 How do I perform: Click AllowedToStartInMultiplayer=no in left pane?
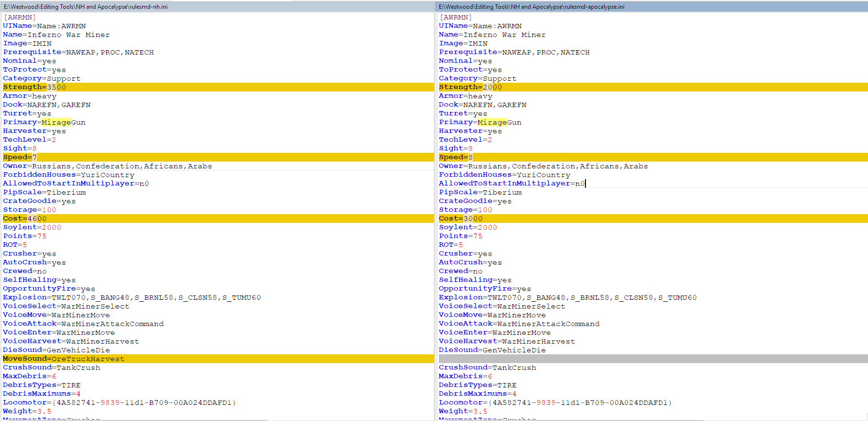[x=76, y=183]
